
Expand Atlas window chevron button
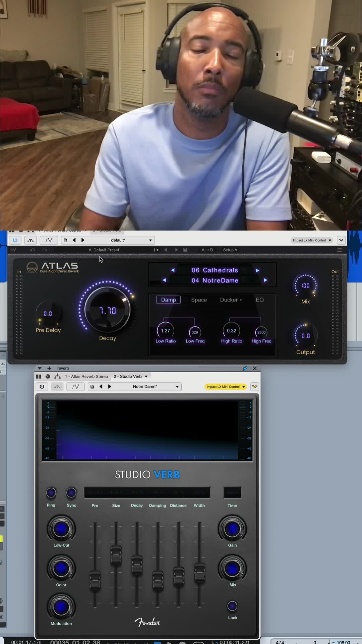pos(341,240)
